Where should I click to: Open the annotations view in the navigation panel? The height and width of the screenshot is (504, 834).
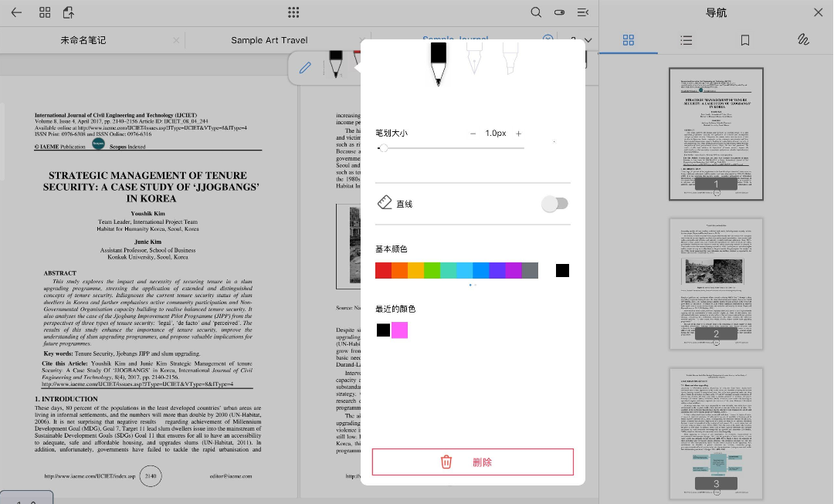point(803,39)
